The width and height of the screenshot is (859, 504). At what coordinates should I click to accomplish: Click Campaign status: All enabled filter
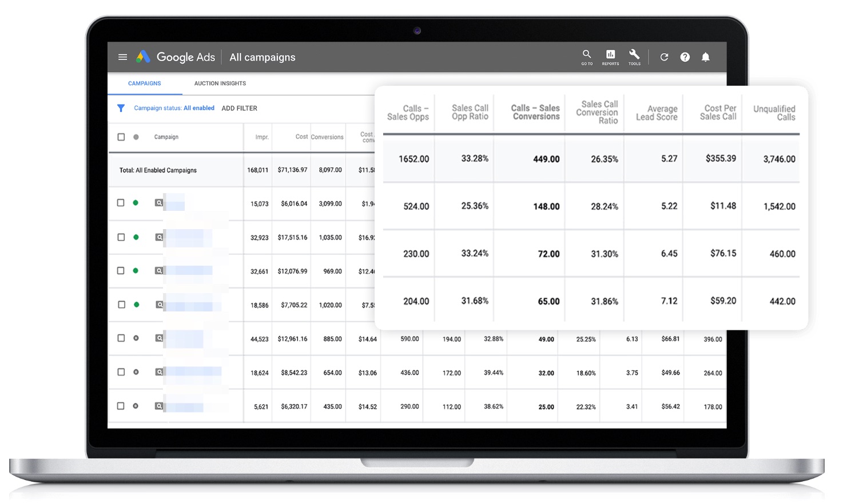(x=174, y=108)
